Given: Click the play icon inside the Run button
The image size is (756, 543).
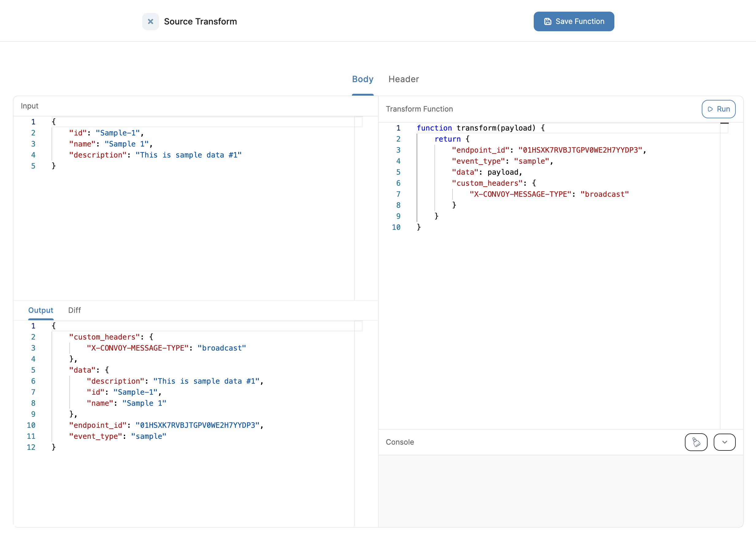Looking at the screenshot, I should pos(710,109).
